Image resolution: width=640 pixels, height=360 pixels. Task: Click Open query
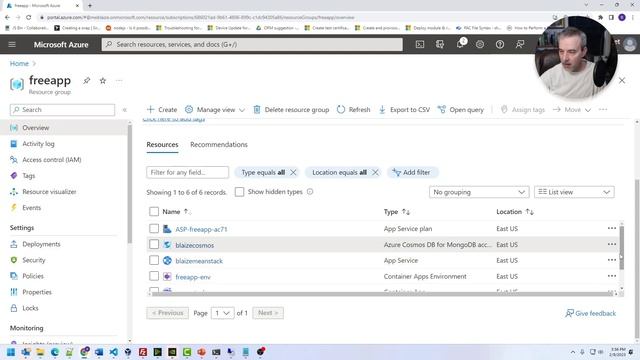click(460, 109)
